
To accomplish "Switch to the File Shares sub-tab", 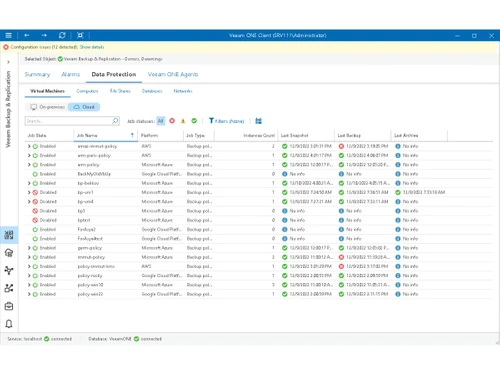I will 120,91.
